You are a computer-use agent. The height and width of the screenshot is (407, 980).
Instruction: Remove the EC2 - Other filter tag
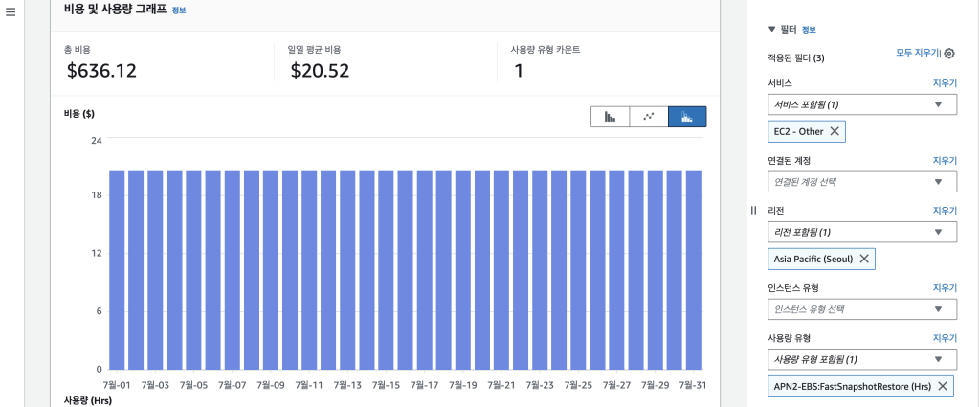click(835, 131)
